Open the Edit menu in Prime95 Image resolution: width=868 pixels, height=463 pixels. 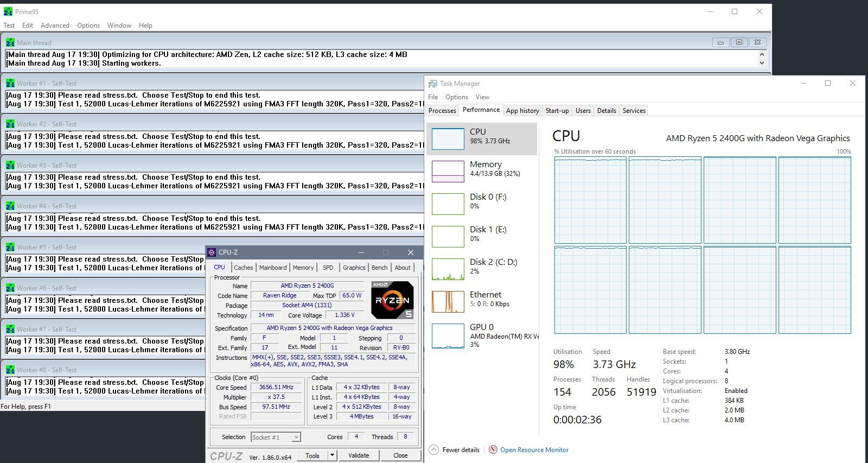pyautogui.click(x=28, y=26)
